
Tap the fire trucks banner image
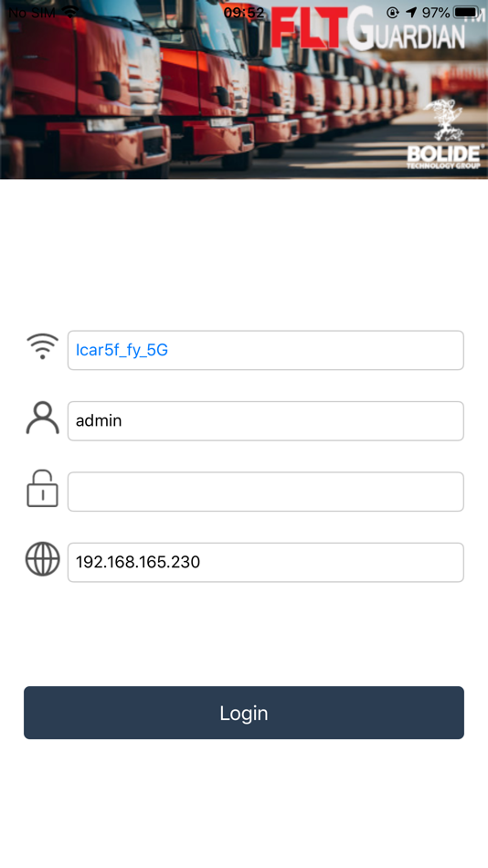click(244, 90)
